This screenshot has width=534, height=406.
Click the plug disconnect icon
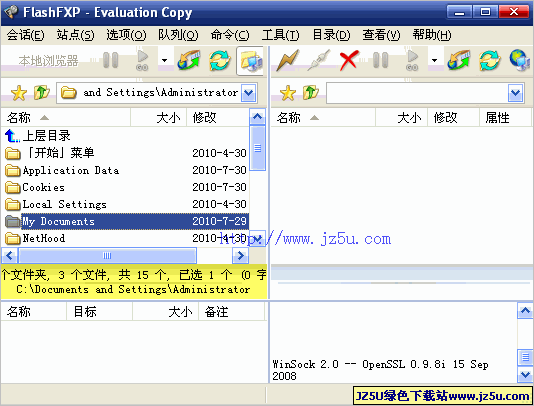pyautogui.click(x=319, y=60)
